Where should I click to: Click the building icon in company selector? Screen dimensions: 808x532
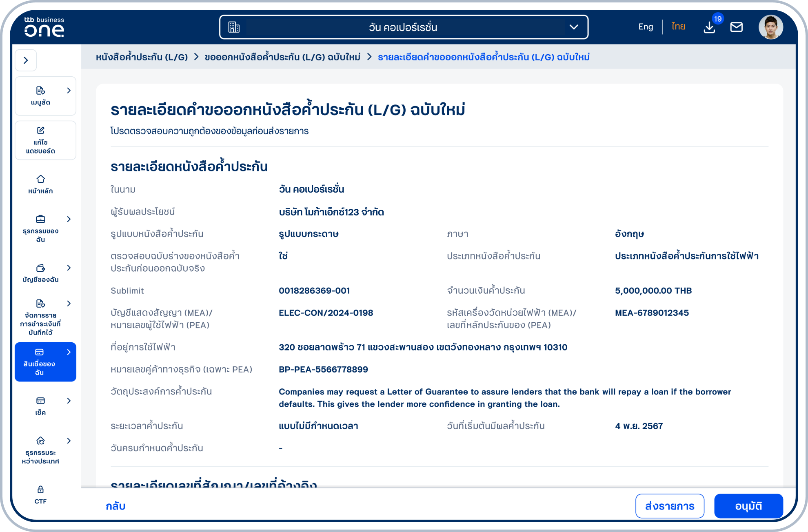[234, 27]
